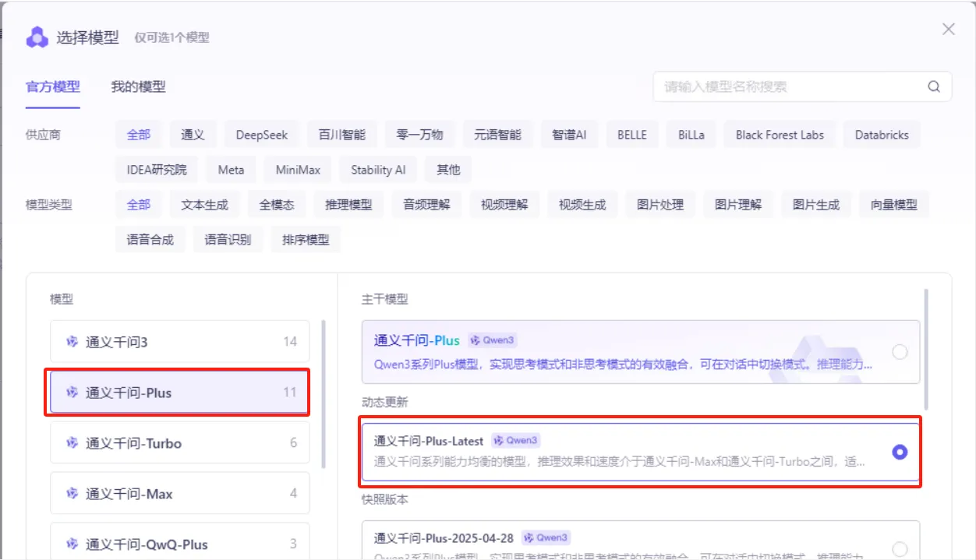
Task: Select model type 视频生成
Action: [582, 205]
